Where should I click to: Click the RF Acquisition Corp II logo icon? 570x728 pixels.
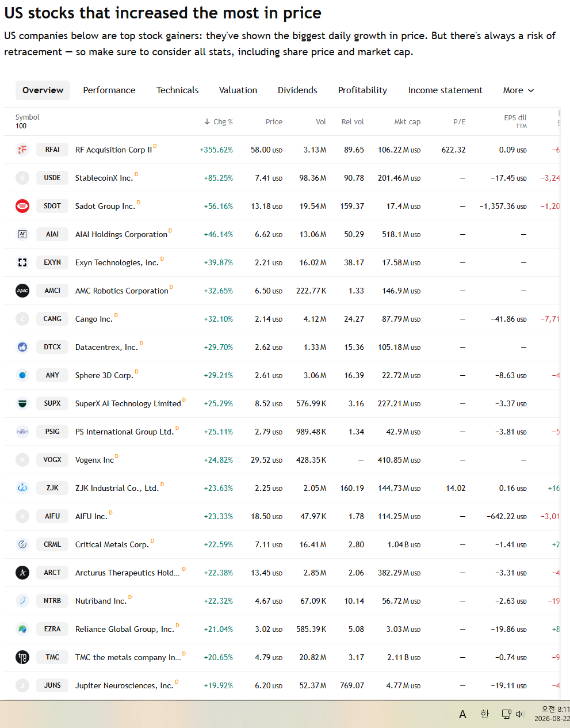pyautogui.click(x=22, y=150)
